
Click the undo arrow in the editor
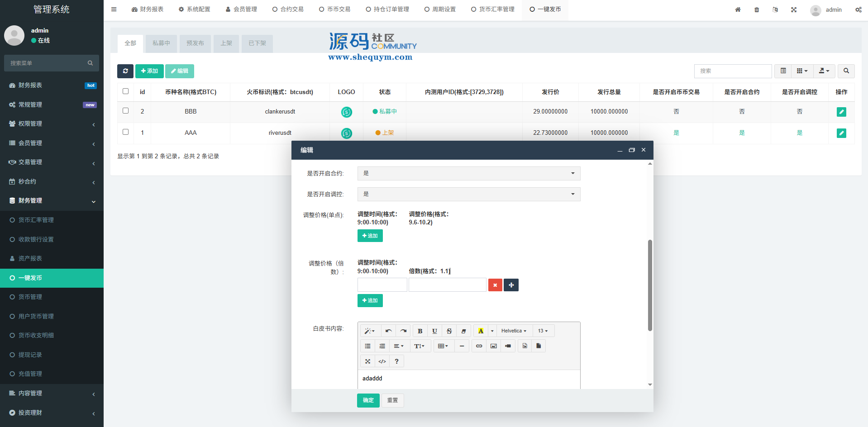388,331
